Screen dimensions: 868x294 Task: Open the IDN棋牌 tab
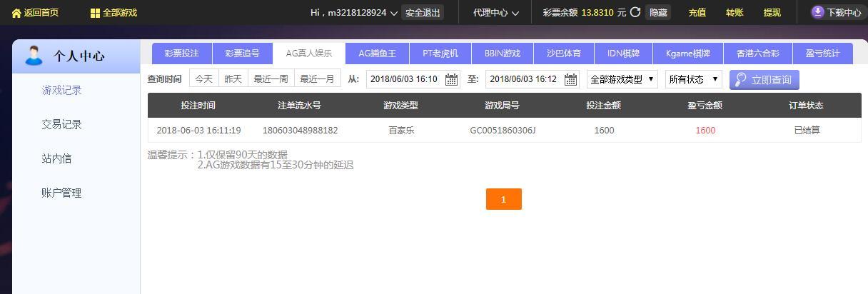pos(624,54)
